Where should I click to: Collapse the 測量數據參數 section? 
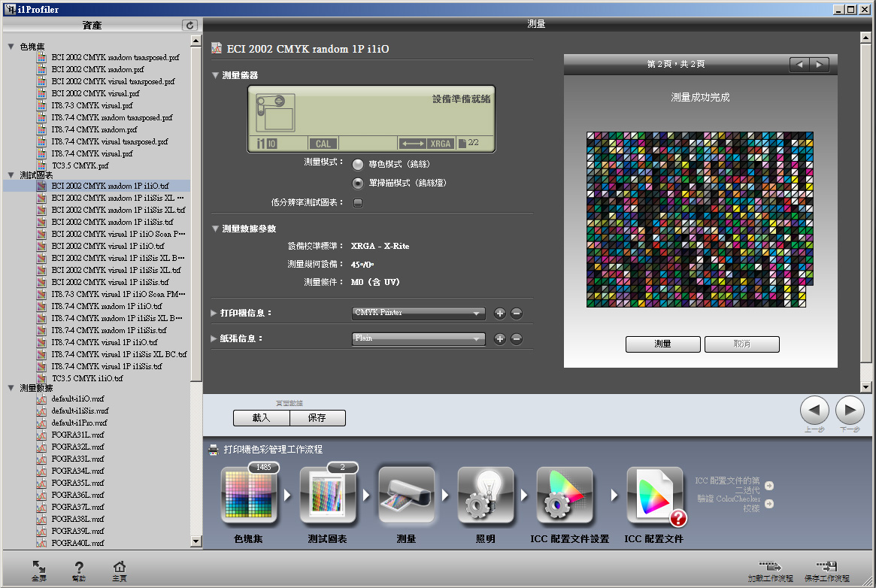click(216, 229)
